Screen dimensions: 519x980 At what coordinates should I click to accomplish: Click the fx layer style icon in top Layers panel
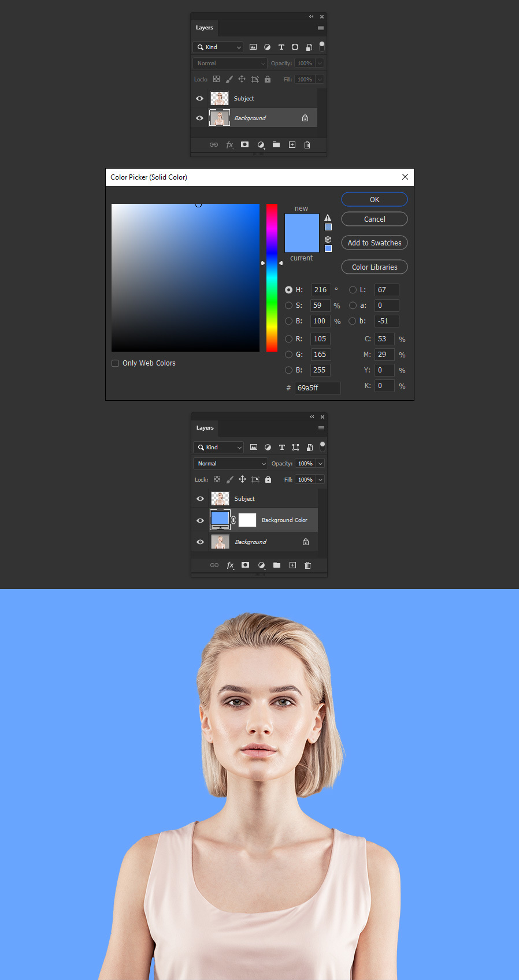coord(229,145)
